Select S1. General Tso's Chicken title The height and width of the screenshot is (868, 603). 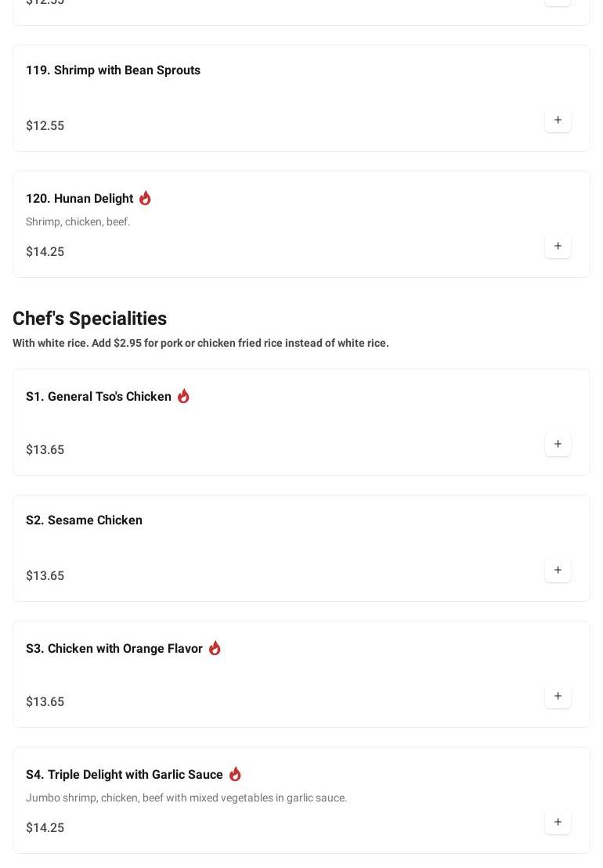99,397
